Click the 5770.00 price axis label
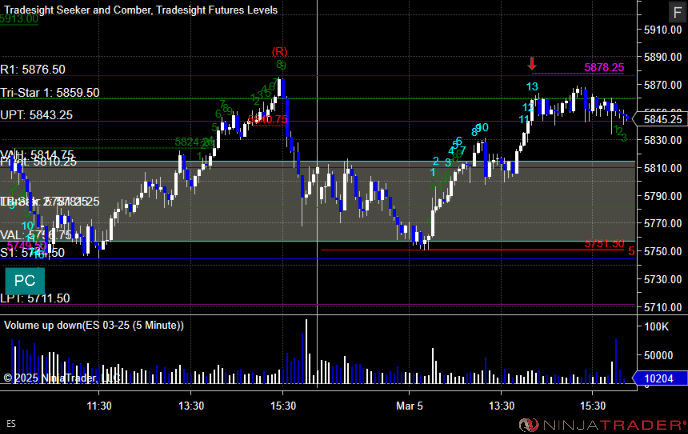The width and height of the screenshot is (688, 434). click(x=663, y=223)
